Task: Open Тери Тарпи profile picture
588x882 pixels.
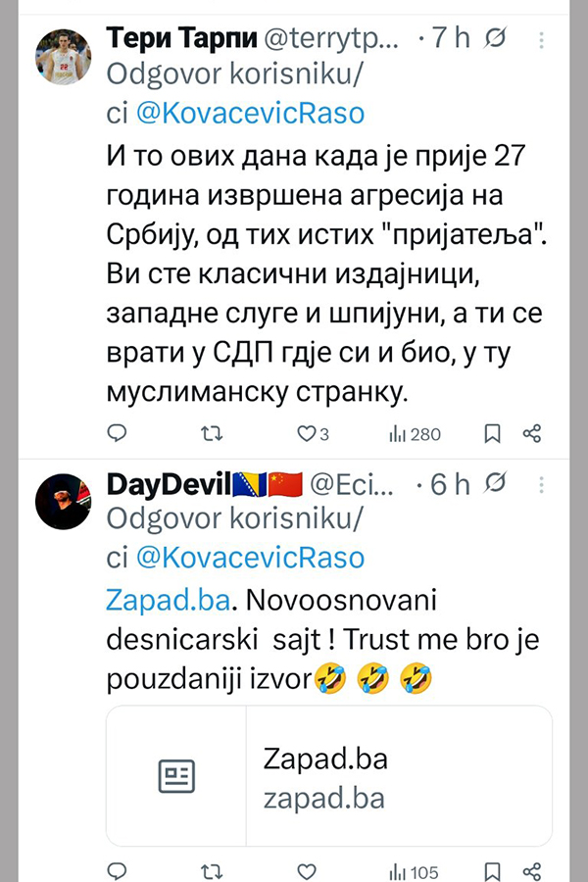Action: [x=63, y=56]
